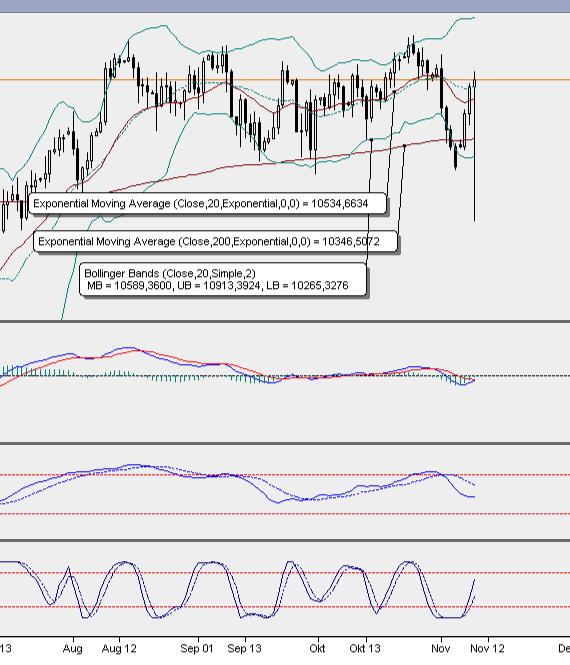Click the 'Sep 01' date axis label

tap(196, 648)
